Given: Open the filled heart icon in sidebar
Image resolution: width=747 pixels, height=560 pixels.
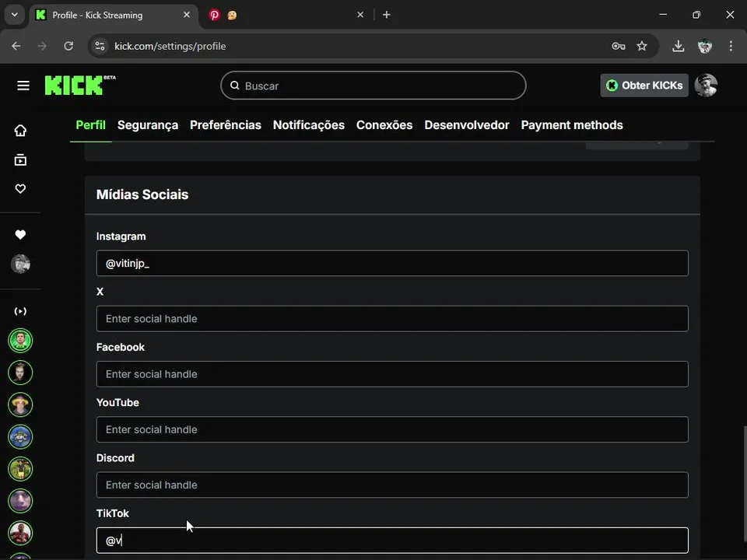Looking at the screenshot, I should 20,235.
